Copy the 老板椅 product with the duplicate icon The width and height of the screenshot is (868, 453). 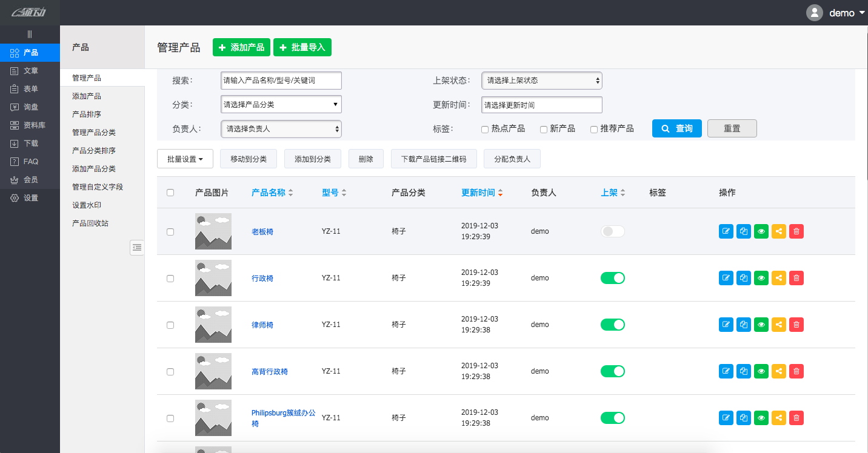pyautogui.click(x=743, y=231)
